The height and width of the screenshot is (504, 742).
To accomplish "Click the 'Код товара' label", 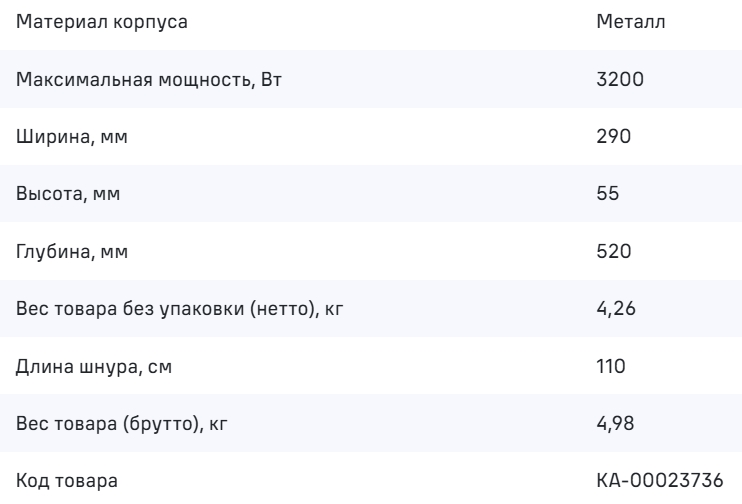I will 67,484.
